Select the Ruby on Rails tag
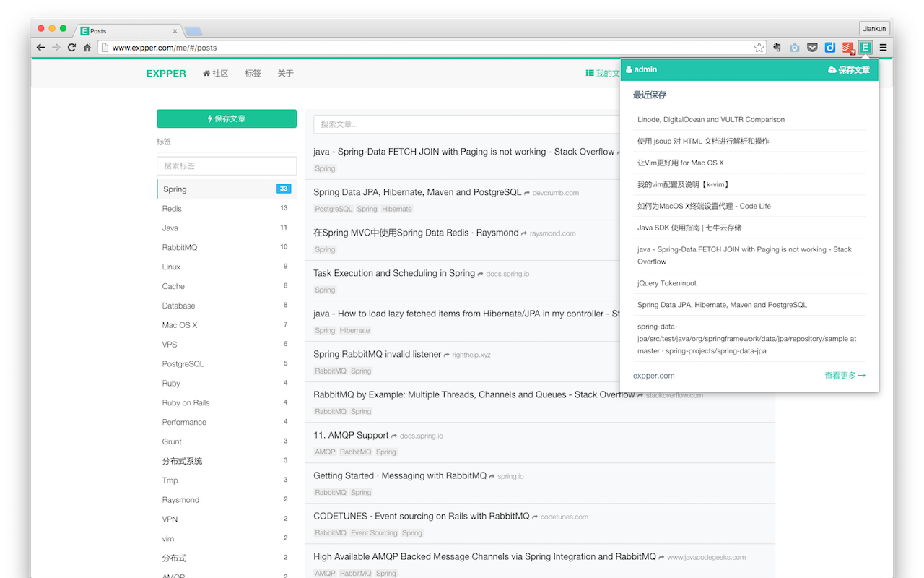This screenshot has width=924, height=578. pos(227,402)
